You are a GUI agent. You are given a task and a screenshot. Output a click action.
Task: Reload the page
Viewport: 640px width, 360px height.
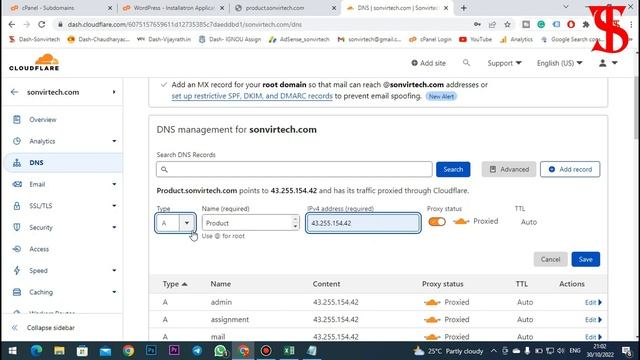[x=42, y=24]
